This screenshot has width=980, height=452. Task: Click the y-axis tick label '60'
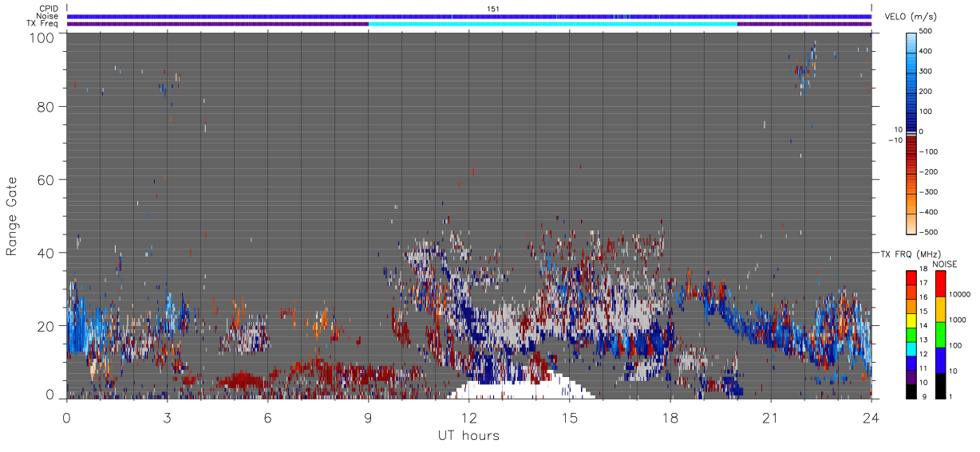point(46,180)
